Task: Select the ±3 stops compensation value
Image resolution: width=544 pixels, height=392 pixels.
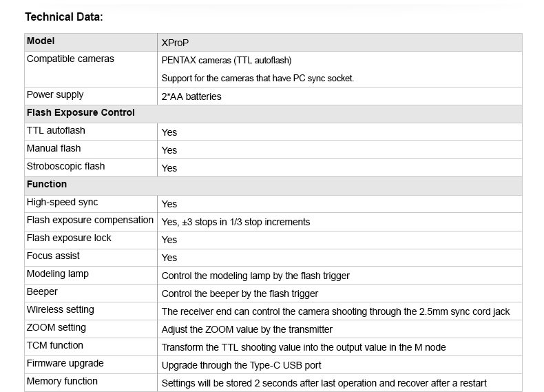Action: point(236,222)
